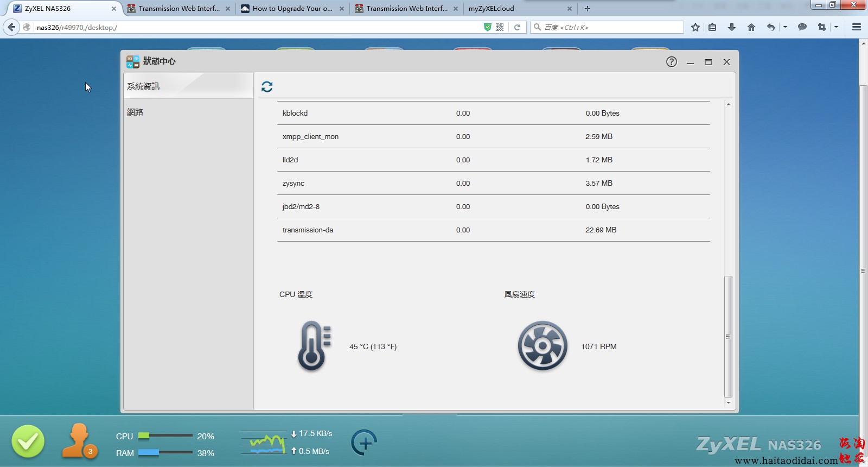Click the refresh icon in Status Center

click(x=267, y=87)
